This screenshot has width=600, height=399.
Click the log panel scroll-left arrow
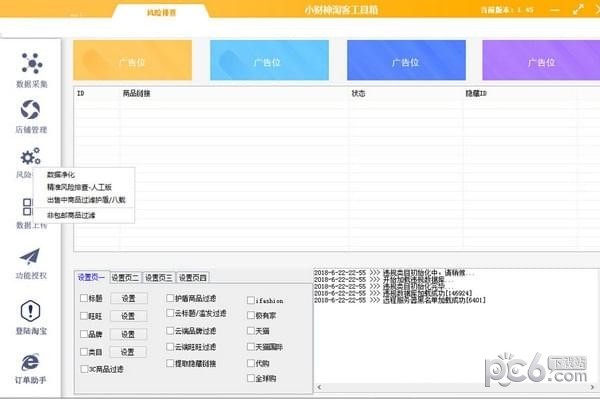(319, 388)
